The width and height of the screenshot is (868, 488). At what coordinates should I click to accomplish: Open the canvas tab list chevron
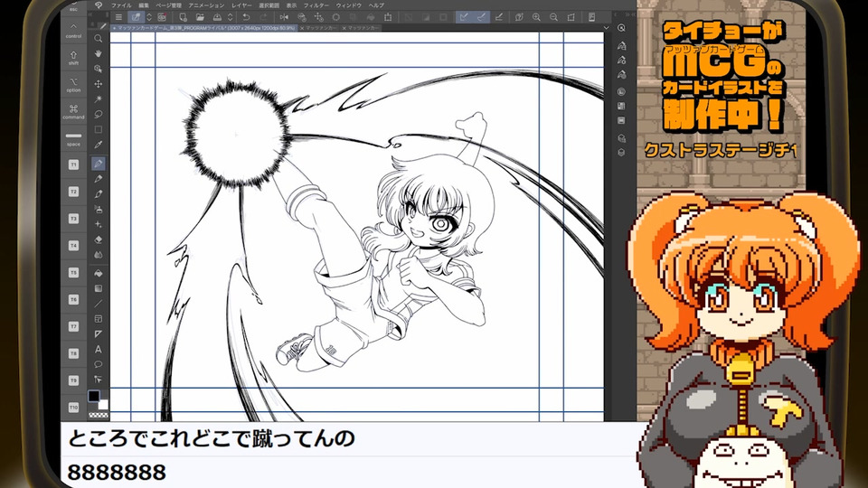[606, 28]
